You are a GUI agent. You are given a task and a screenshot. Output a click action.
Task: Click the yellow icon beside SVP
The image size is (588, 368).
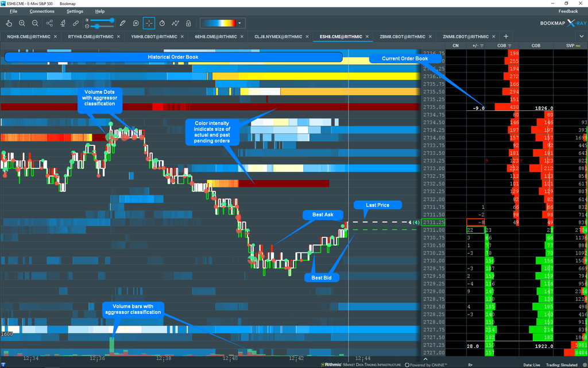[x=578, y=46]
